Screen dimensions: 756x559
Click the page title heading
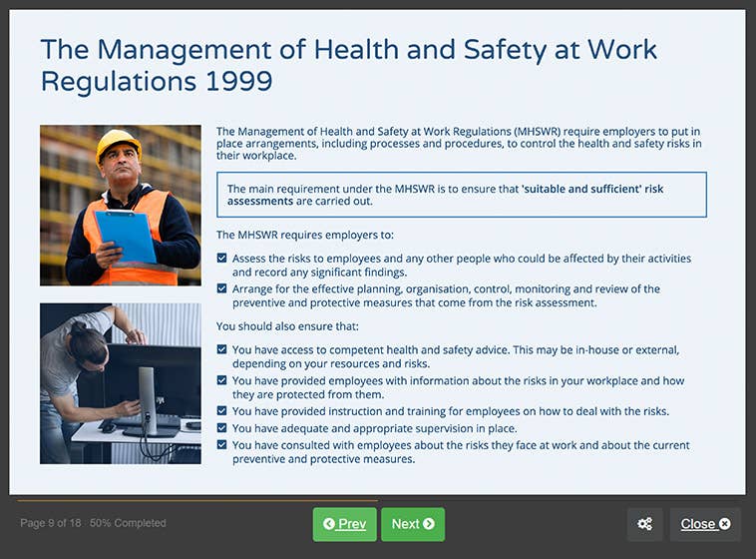click(x=349, y=65)
